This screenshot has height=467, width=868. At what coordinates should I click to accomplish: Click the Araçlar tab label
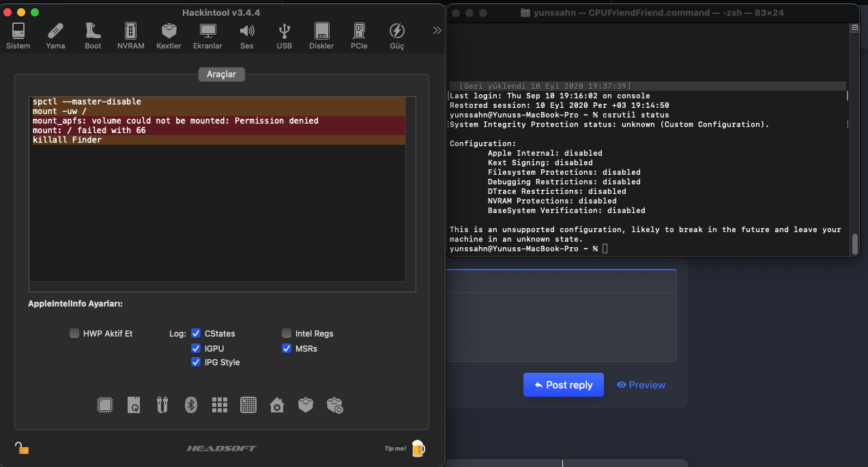[x=221, y=74]
